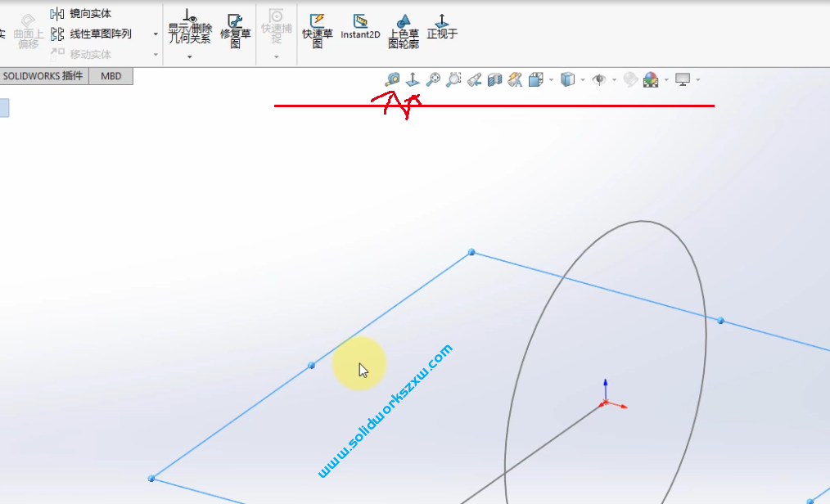830x504 pixels.
Task: Toggle RealView appearance rendering
Action: coord(630,79)
